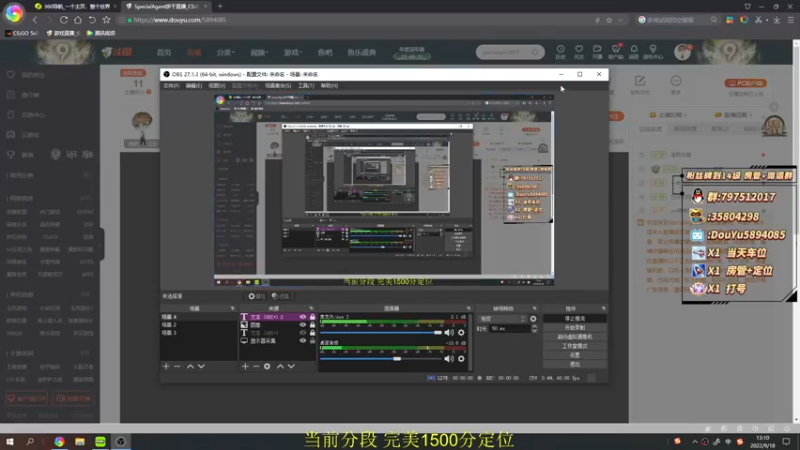Open Douyu 历史 history icon
Image resolution: width=800 pixels, height=450 pixels.
[561, 52]
